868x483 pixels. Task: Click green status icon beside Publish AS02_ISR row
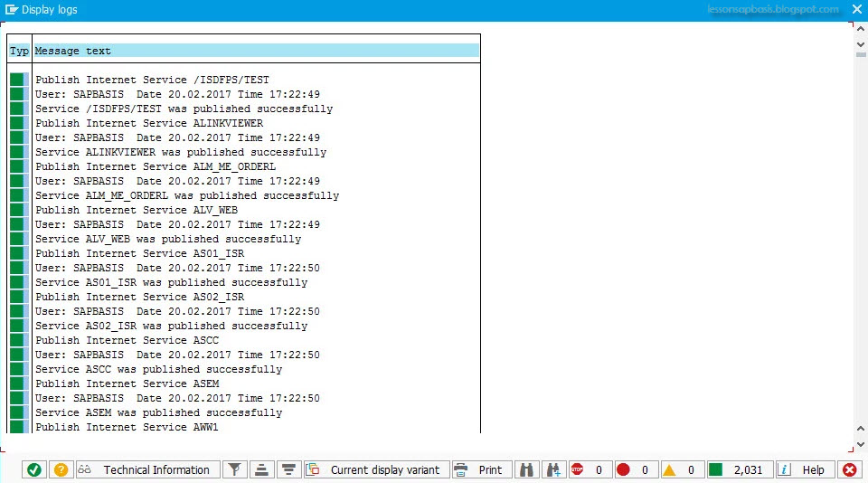pos(17,297)
